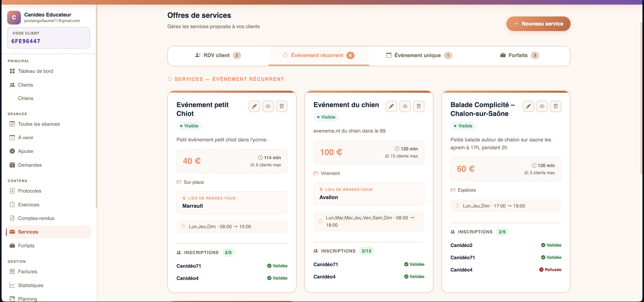The image size is (644, 302).
Task: Open the RDV client tab
Action: point(218,56)
